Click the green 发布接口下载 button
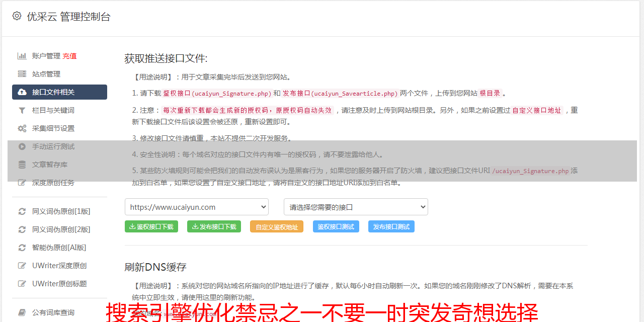This screenshot has height=322, width=644. [214, 226]
